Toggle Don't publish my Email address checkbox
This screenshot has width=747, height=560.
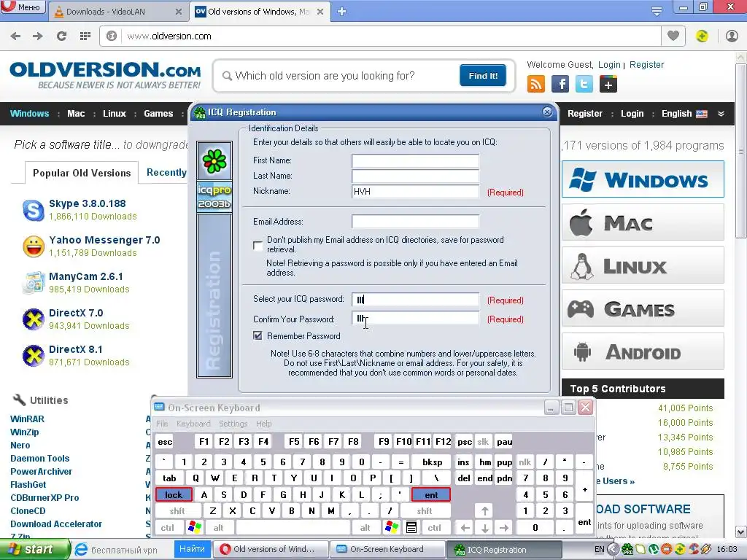click(x=258, y=246)
